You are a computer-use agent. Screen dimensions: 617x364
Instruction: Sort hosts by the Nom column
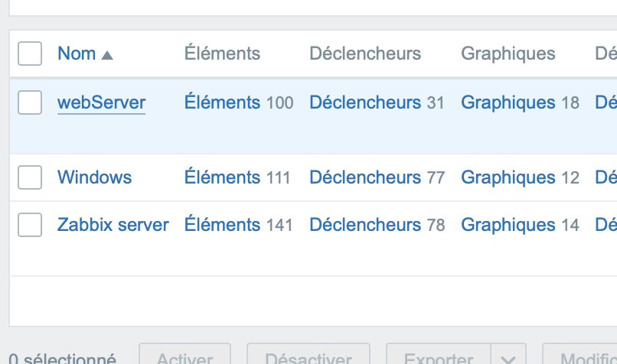tap(77, 54)
